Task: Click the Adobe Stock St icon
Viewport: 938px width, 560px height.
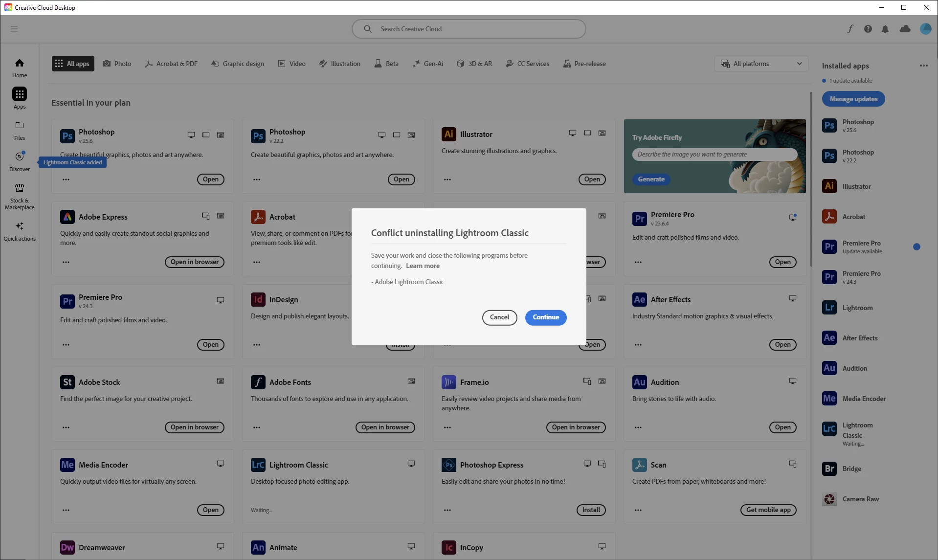Action: pos(67,382)
